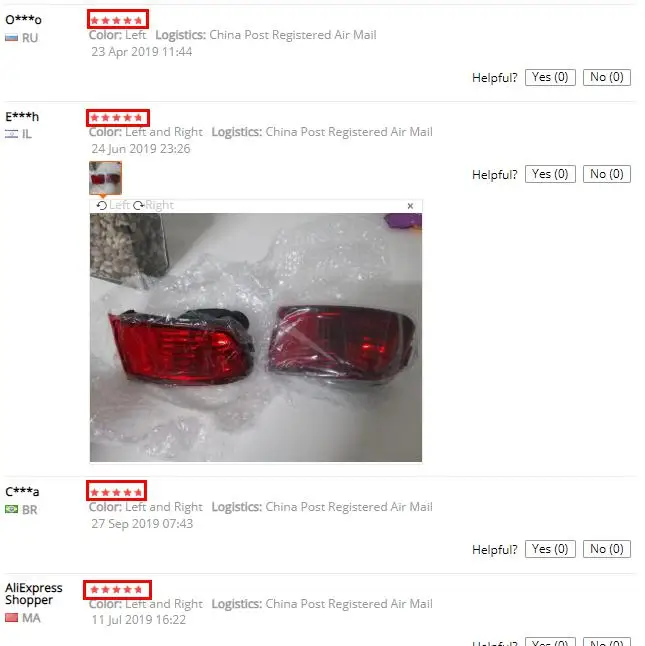Click the five-star rating of E***h's review

[117, 118]
